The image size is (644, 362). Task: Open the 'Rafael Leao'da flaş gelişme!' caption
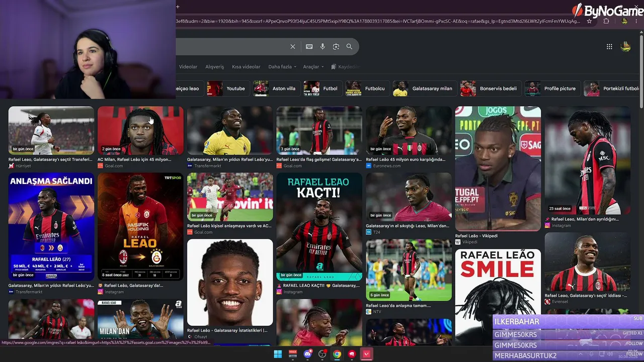tap(319, 159)
